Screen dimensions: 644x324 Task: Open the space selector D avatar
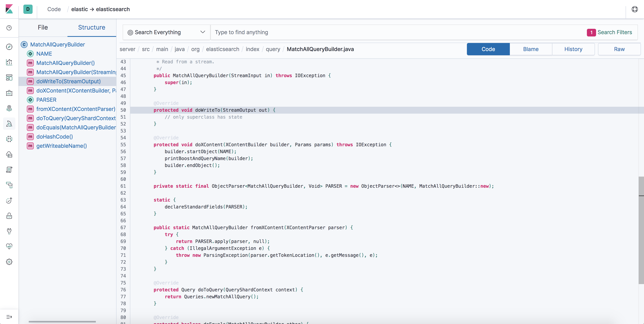(x=28, y=9)
